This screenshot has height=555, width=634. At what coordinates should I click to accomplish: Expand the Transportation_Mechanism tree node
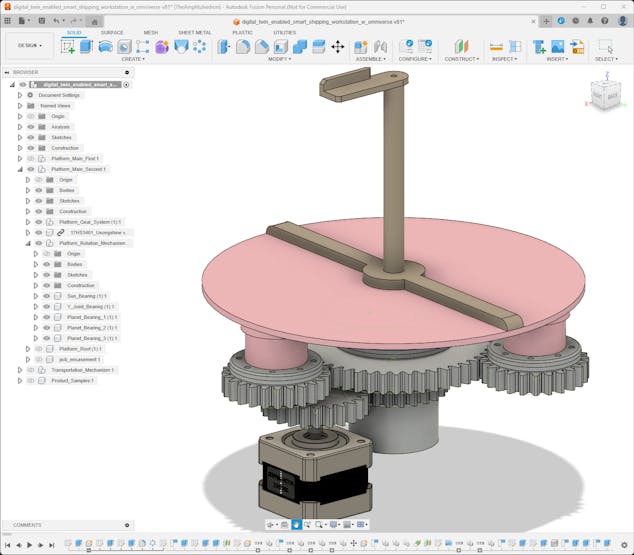click(19, 370)
